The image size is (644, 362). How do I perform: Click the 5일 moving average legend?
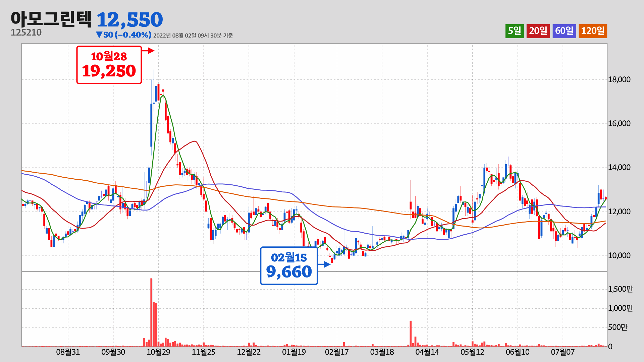(515, 31)
